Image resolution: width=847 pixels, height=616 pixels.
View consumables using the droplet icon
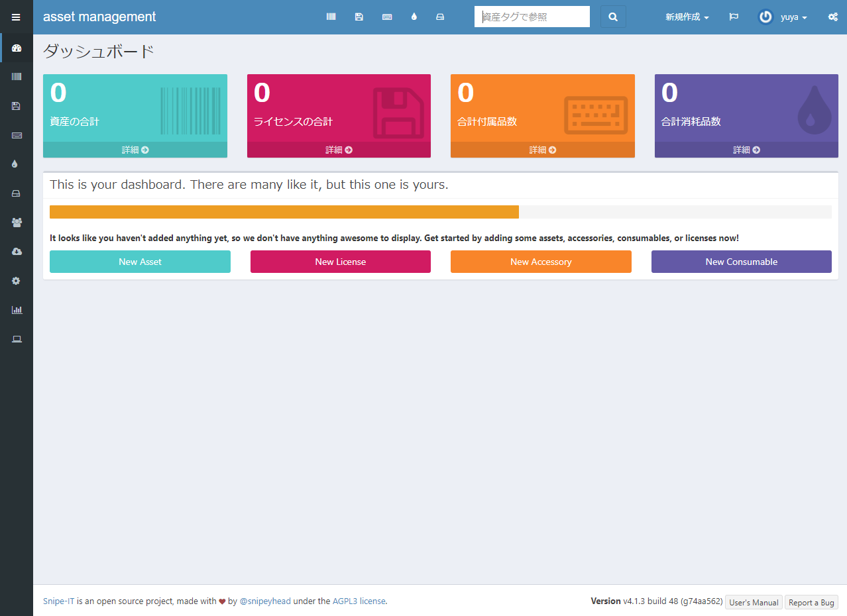(414, 17)
